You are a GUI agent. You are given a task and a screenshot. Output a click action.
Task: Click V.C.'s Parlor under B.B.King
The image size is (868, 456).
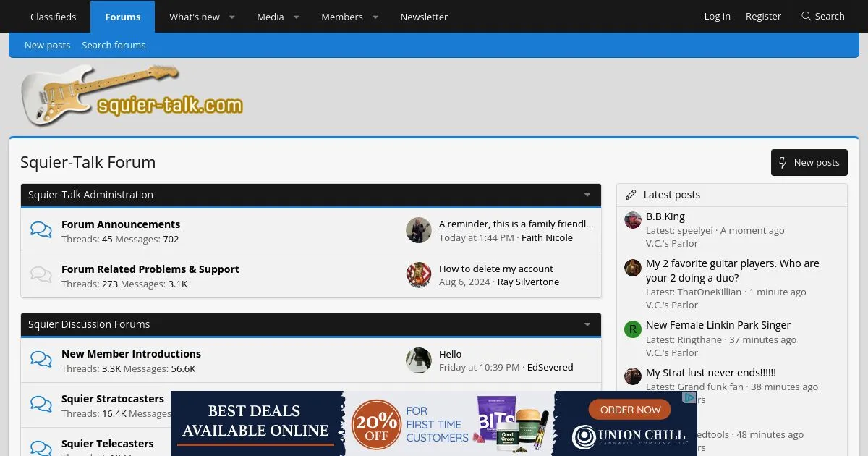point(672,243)
